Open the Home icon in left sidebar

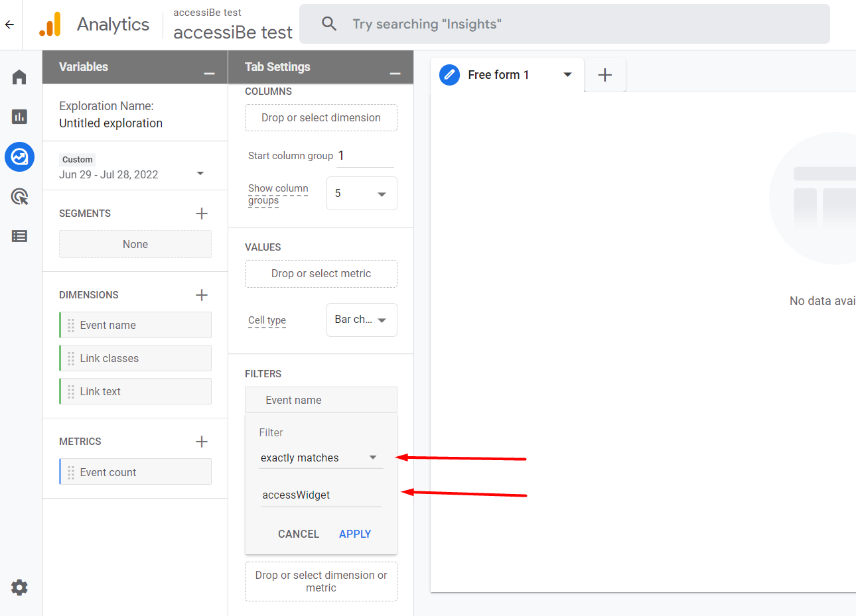tap(19, 78)
